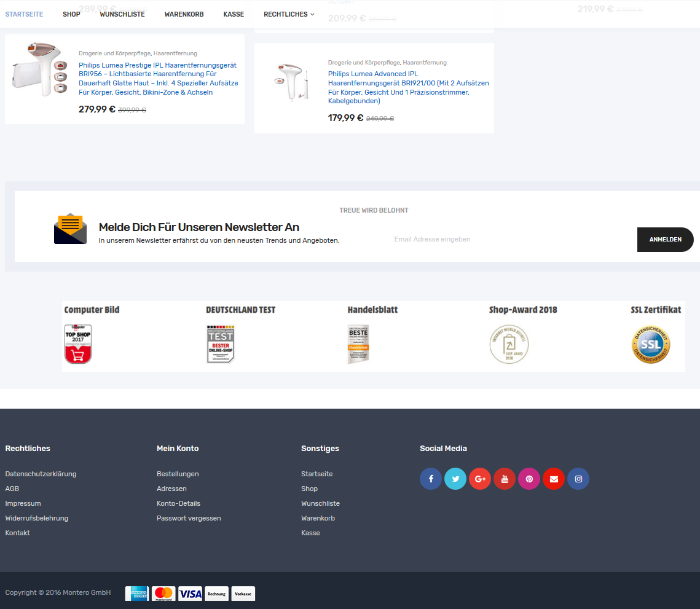Open the Warenkorb footer link under Sonstiges
Screen dimensions: 700x609
coord(318,518)
